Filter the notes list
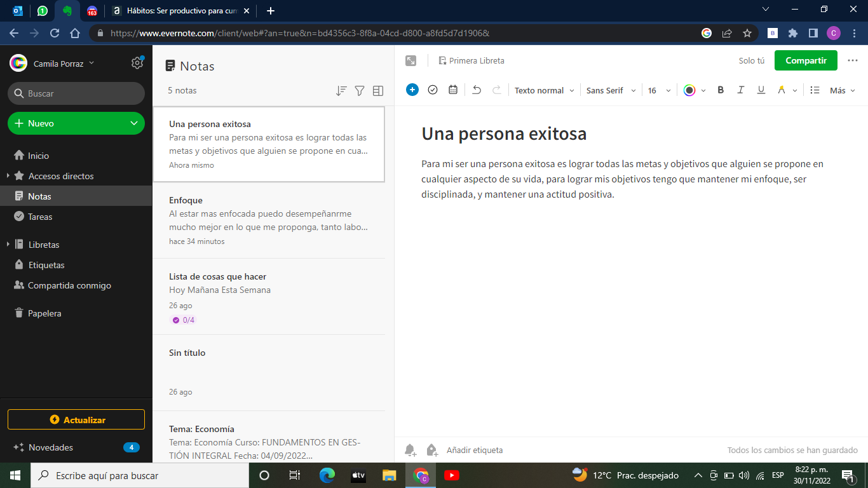868x488 pixels. (x=360, y=91)
